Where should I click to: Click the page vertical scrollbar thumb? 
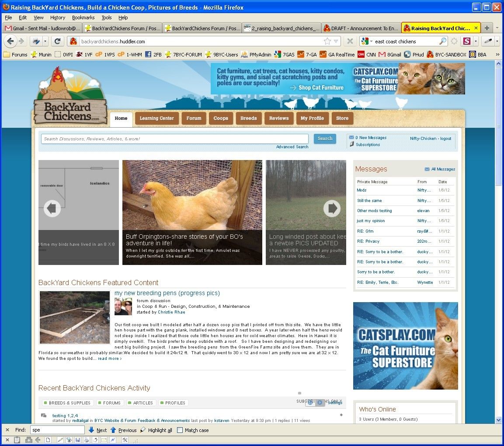pos(498,127)
